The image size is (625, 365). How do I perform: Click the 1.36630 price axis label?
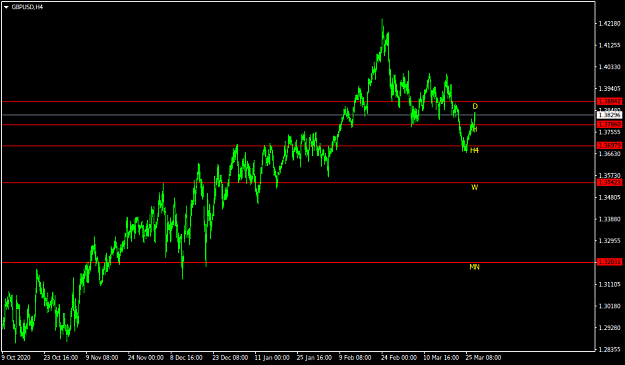[609, 154]
